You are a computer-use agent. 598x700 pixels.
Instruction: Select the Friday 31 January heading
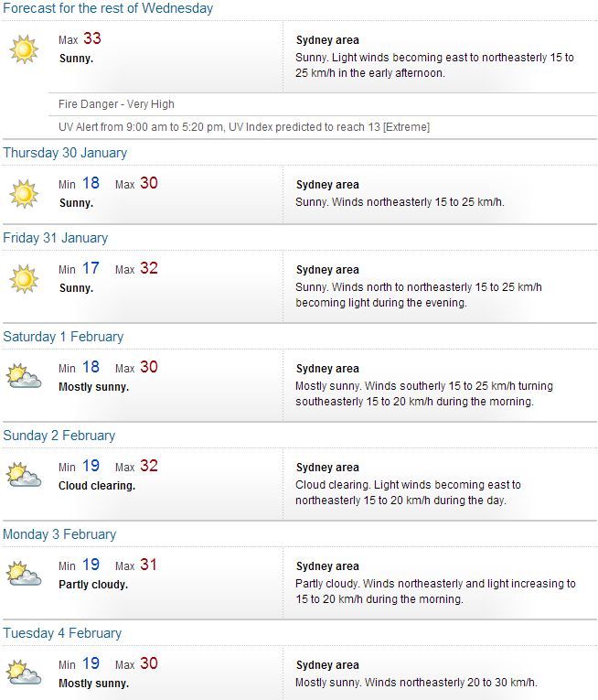(x=56, y=238)
